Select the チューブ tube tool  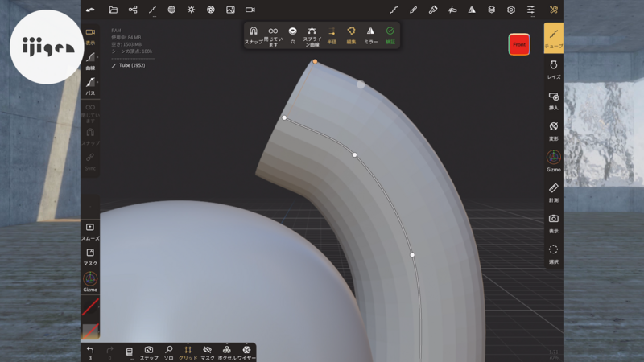(x=554, y=38)
